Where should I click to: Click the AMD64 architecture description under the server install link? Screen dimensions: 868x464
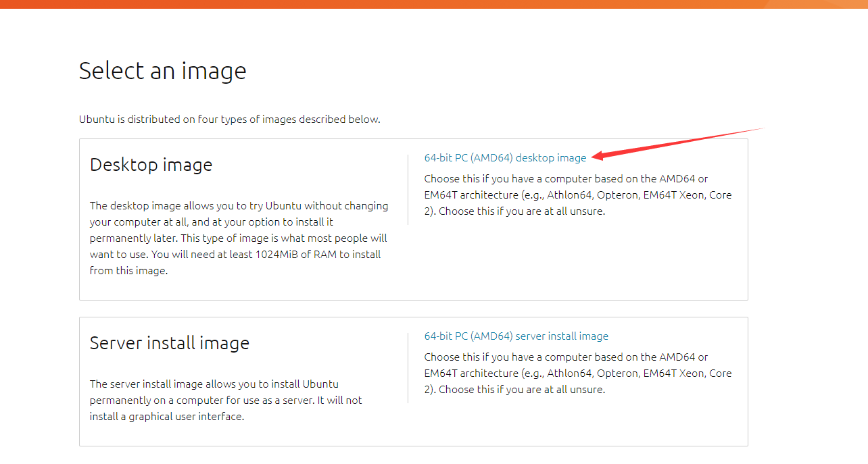pos(578,373)
